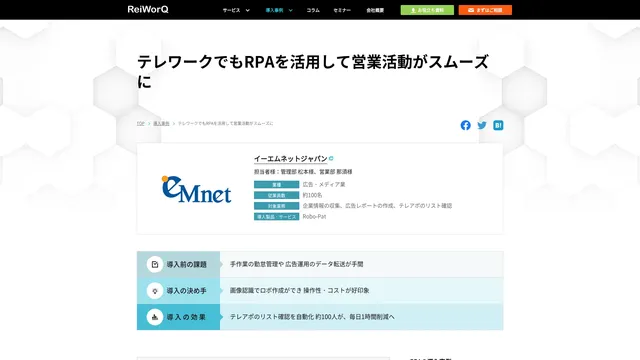Go to セミナー in the header navigation
Screen dimensions: 640x360
(x=342, y=10)
